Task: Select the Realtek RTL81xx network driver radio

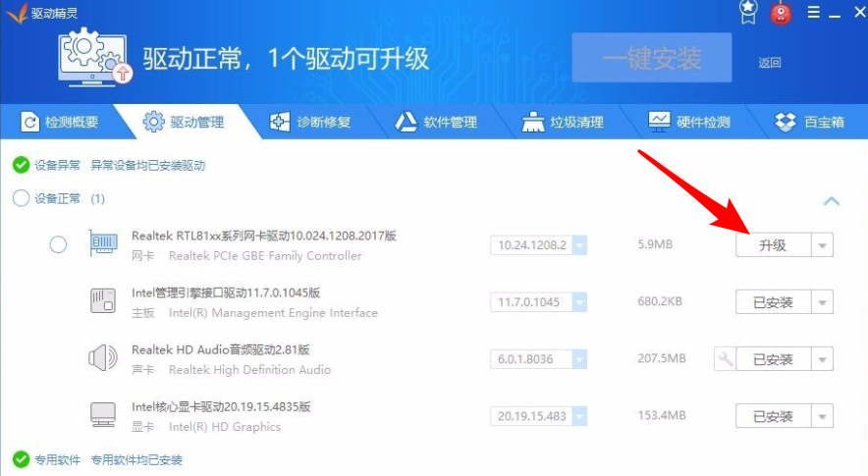Action: (x=58, y=244)
